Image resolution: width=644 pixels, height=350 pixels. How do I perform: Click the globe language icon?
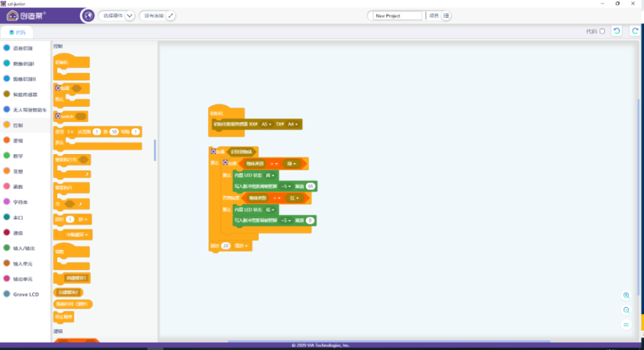(88, 15)
